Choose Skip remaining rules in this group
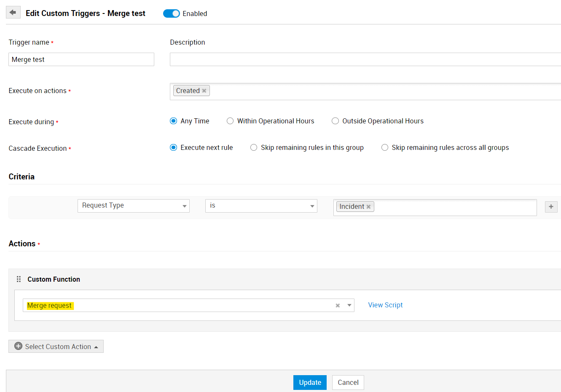The image size is (561, 392). click(254, 148)
